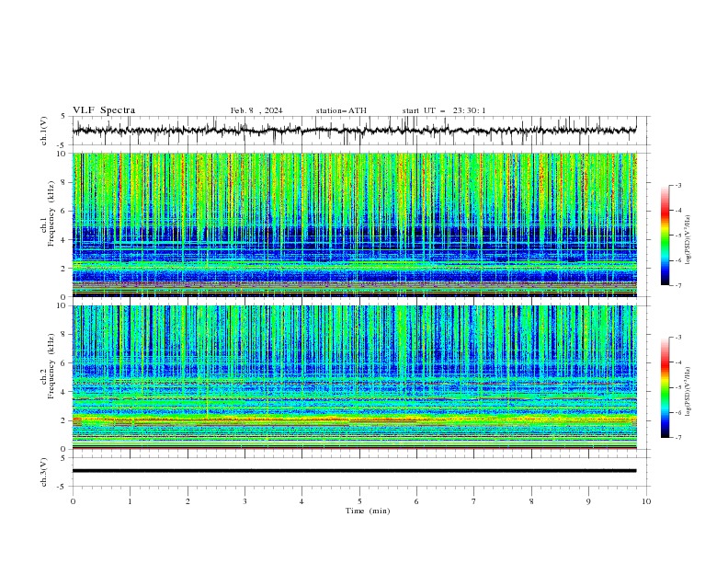Click the "-3" label on ch.1 color scale
This screenshot has width=728, height=563.
click(677, 185)
